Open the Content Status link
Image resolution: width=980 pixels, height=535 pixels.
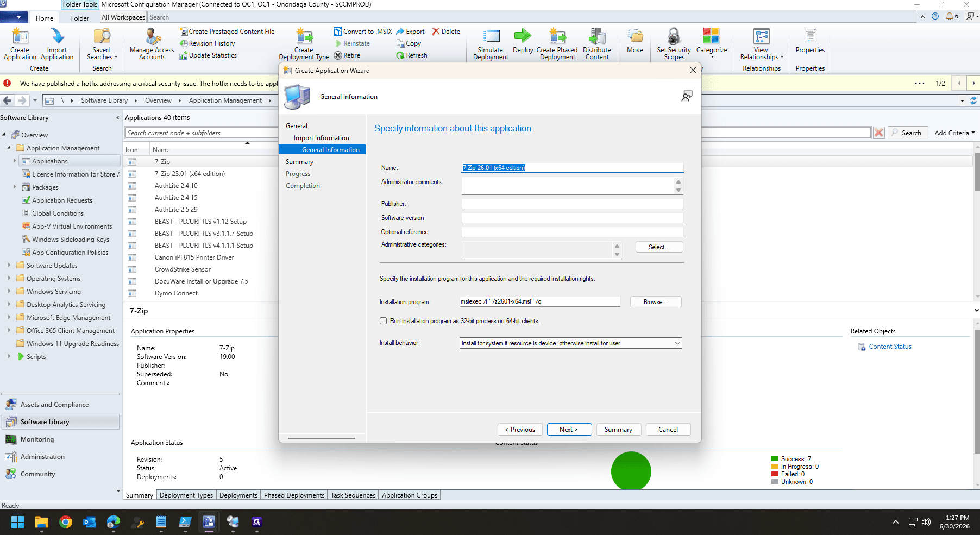click(x=890, y=347)
